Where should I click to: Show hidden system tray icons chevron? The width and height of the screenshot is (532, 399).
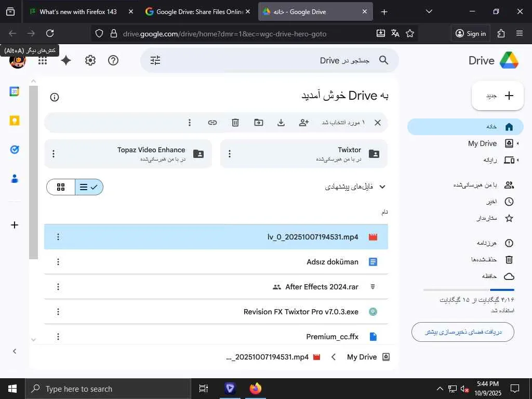(440, 389)
